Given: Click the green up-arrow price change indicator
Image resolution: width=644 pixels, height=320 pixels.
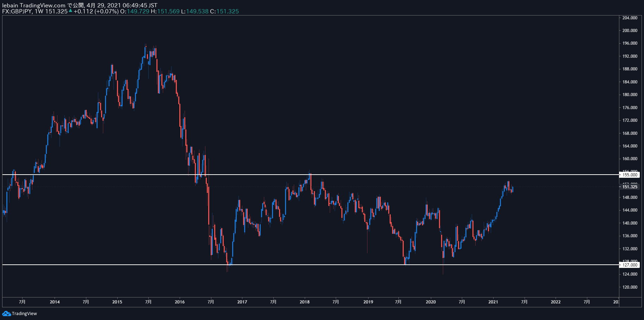Looking at the screenshot, I should pyautogui.click(x=70, y=11).
